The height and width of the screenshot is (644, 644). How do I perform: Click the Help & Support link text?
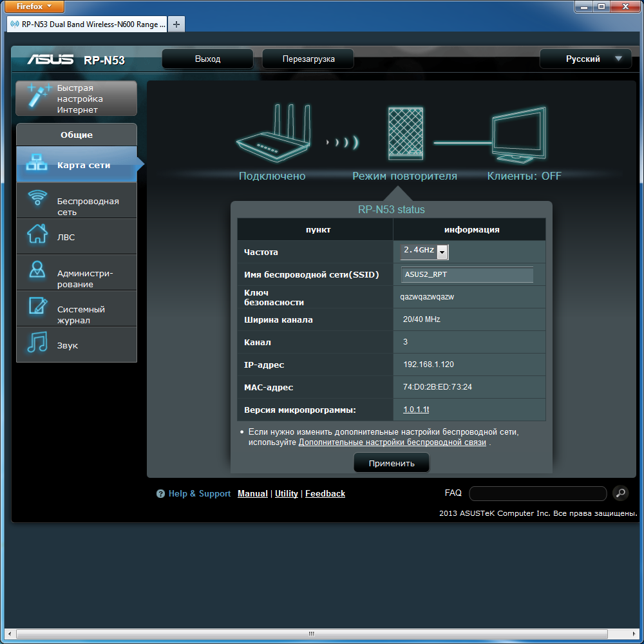click(200, 493)
